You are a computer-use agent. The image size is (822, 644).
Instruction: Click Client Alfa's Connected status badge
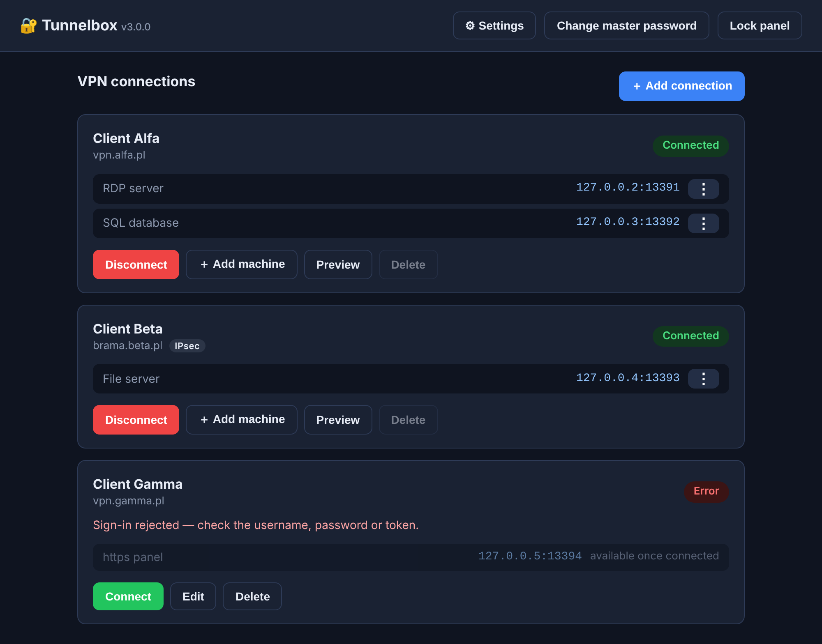coord(690,145)
